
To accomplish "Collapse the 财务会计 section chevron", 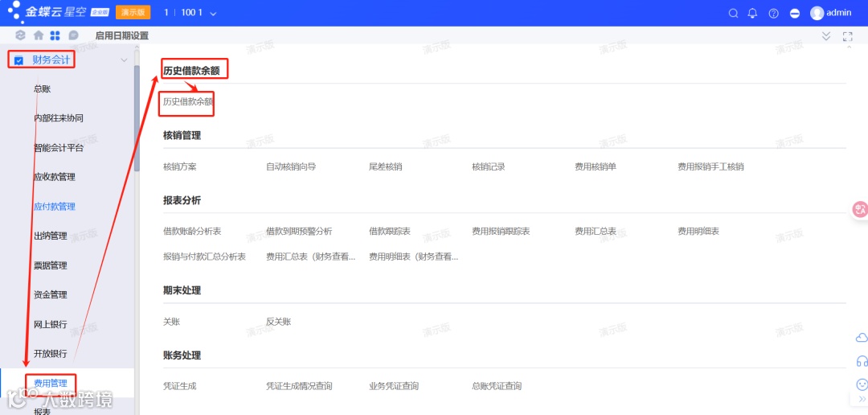I will click(x=124, y=60).
